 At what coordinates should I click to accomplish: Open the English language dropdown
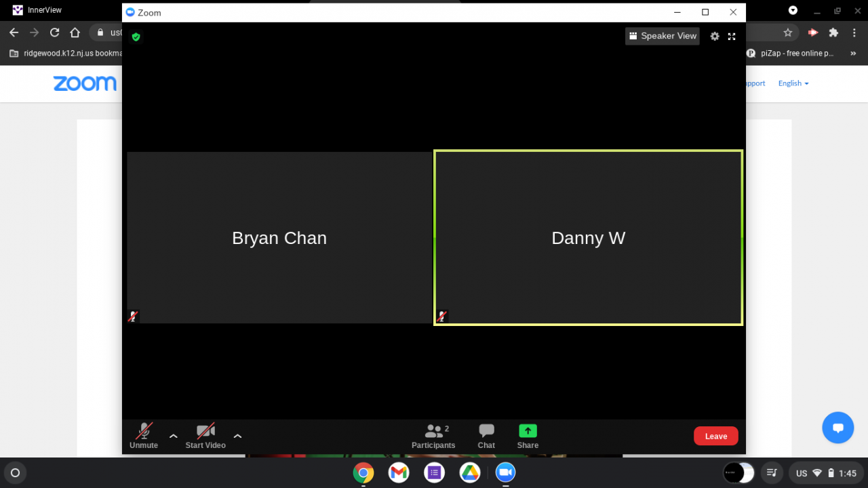tap(793, 83)
